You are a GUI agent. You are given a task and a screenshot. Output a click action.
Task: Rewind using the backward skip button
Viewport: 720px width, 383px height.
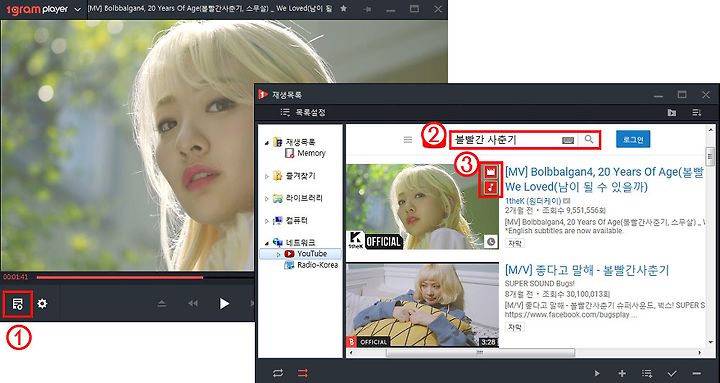pyautogui.click(x=193, y=304)
